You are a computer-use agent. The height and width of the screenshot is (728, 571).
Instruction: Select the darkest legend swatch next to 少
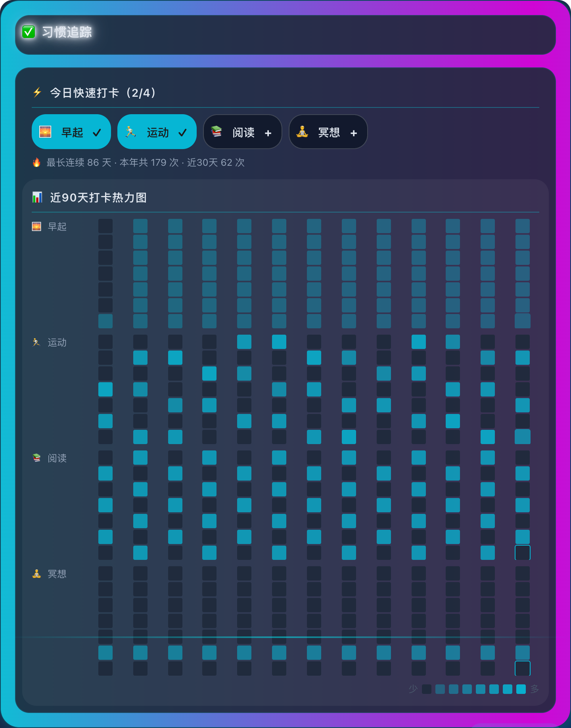pyautogui.click(x=427, y=689)
